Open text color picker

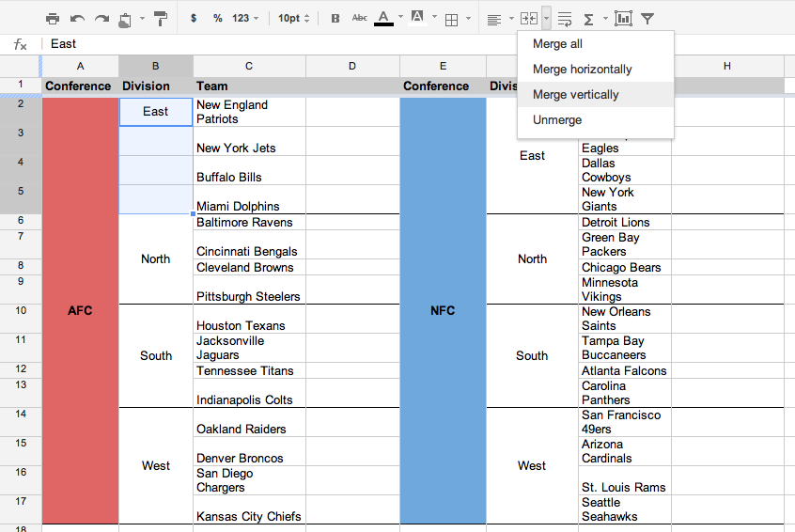(x=383, y=18)
